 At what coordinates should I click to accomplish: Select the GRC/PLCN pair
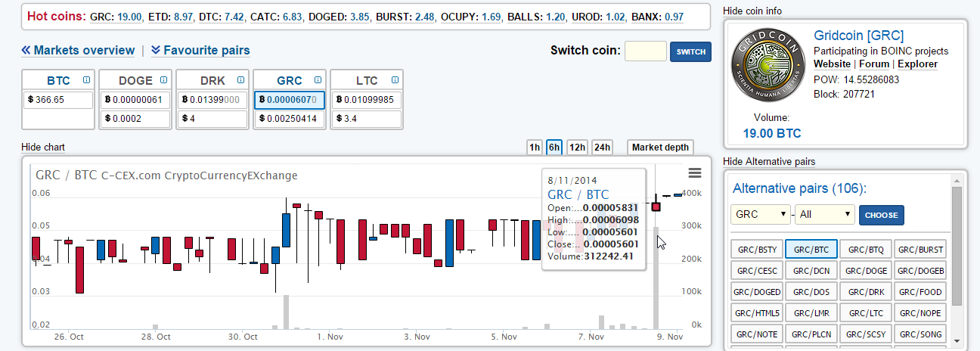coord(811,334)
